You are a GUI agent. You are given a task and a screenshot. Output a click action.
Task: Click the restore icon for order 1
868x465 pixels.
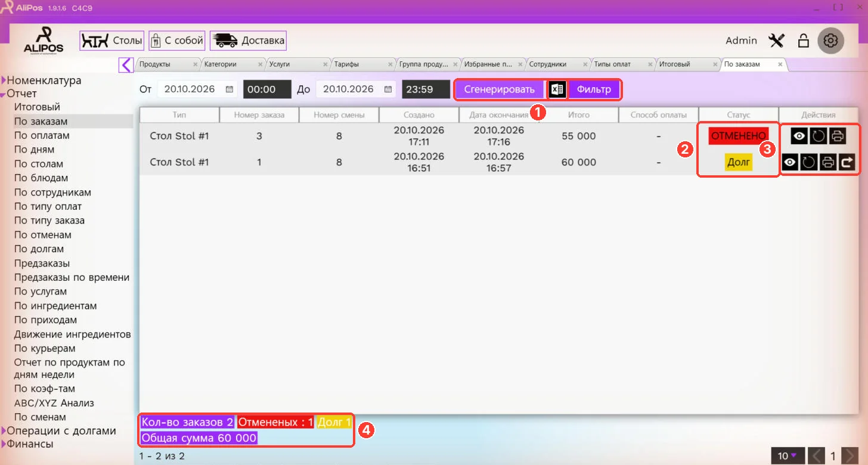[x=809, y=162]
